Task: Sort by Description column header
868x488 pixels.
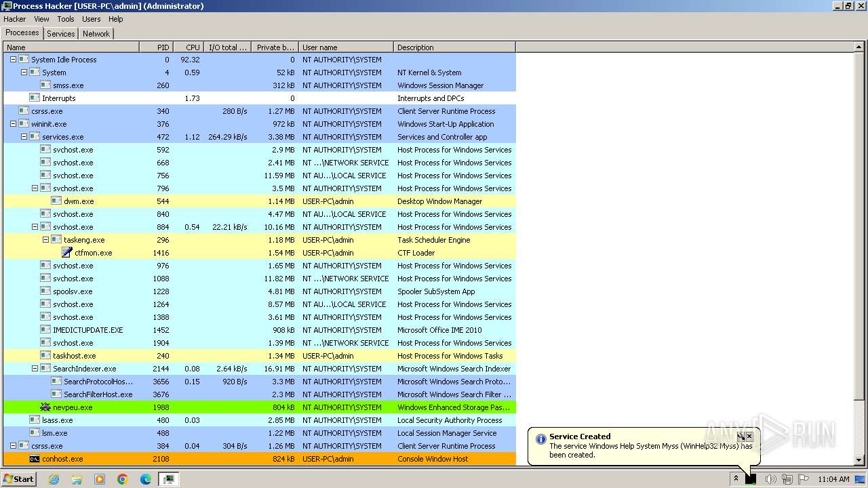Action: [x=454, y=47]
